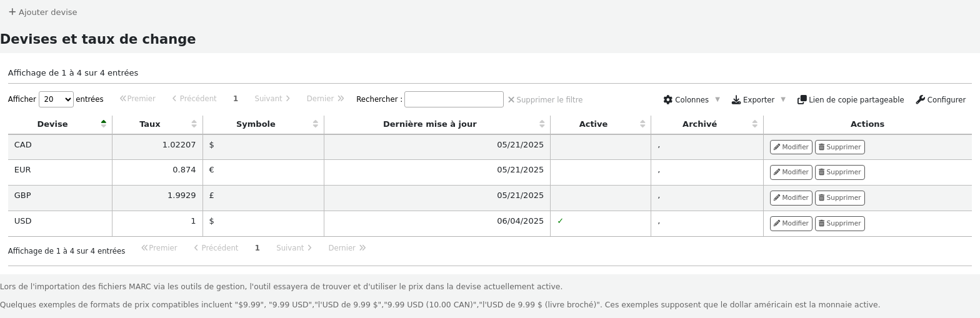
Task: Open the Exporter dropdown menu
Action: [758, 99]
